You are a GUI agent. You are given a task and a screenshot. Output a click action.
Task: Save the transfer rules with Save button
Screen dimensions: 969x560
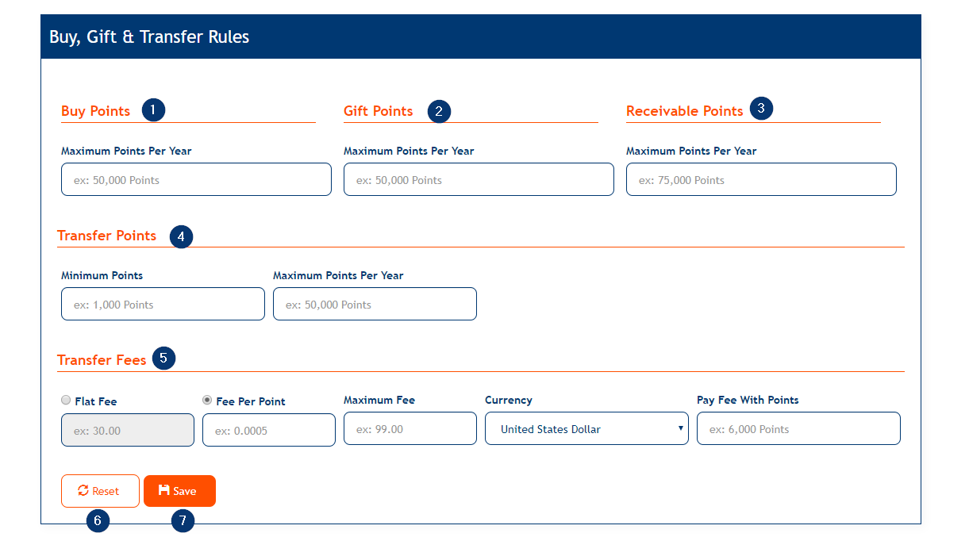click(179, 491)
